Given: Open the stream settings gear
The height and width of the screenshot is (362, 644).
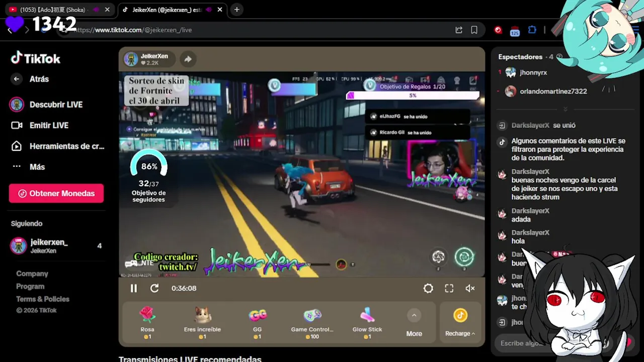Looking at the screenshot, I should (428, 288).
